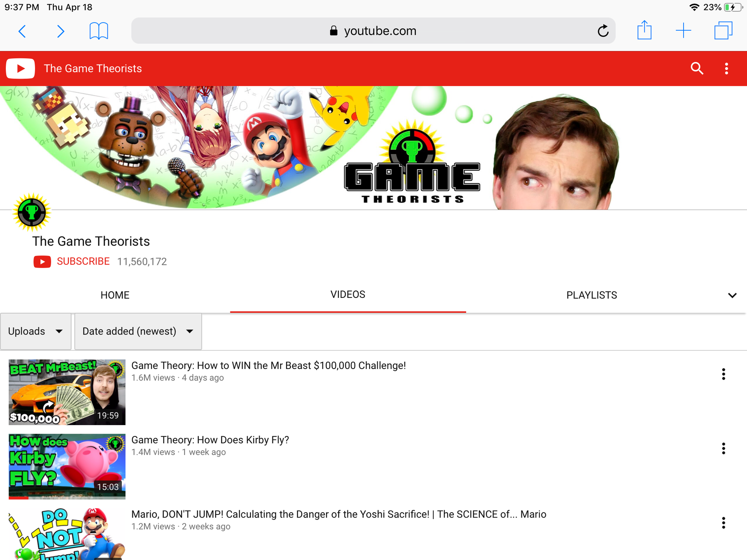Select the VIDEOS tab
Image resolution: width=747 pixels, height=560 pixels.
click(348, 294)
